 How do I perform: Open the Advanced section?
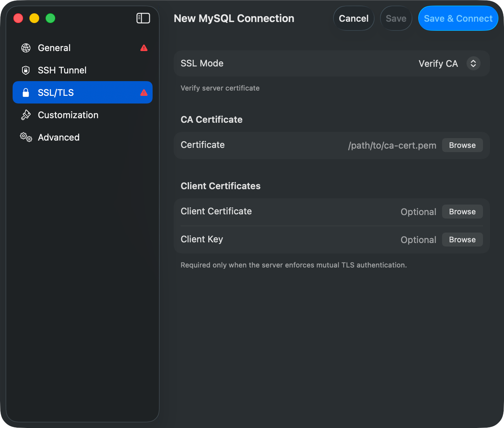click(x=83, y=137)
